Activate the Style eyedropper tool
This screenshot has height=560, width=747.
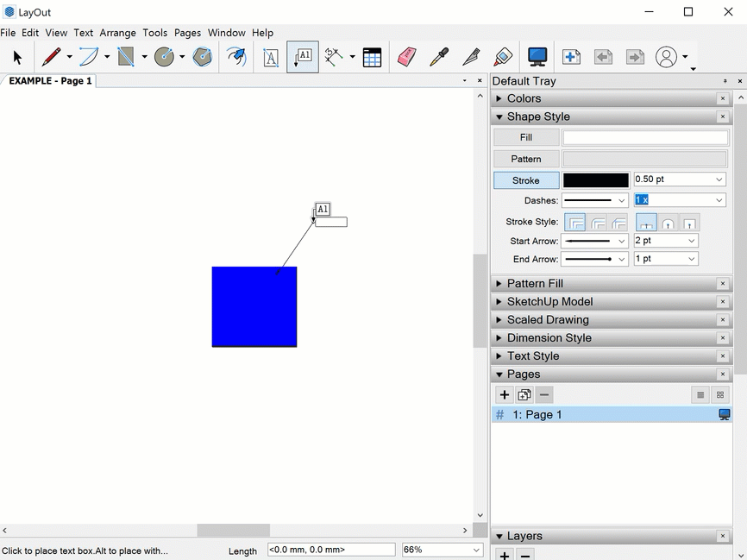pos(438,56)
